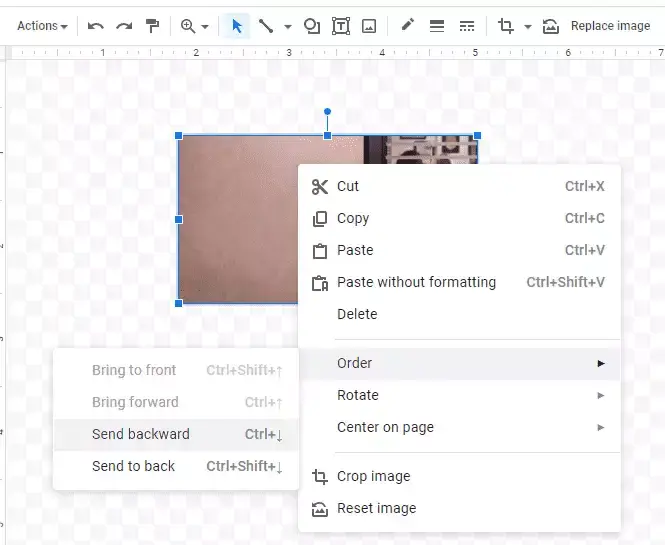Choose the Line drawing tool
665x545 pixels.
coord(266,26)
